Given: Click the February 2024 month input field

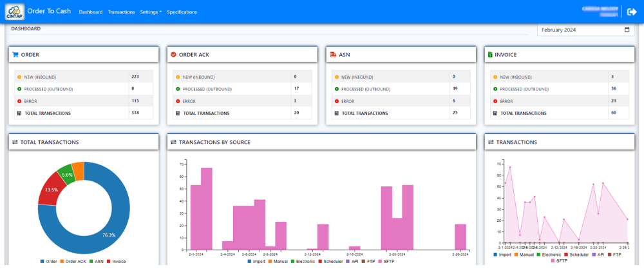Looking at the screenshot, I should click(585, 30).
